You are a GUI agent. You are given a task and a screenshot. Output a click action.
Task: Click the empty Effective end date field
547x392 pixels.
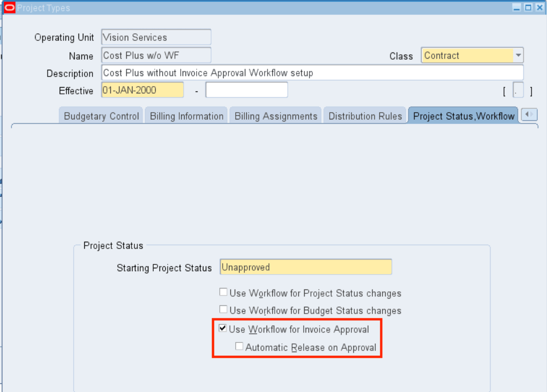pyautogui.click(x=247, y=90)
